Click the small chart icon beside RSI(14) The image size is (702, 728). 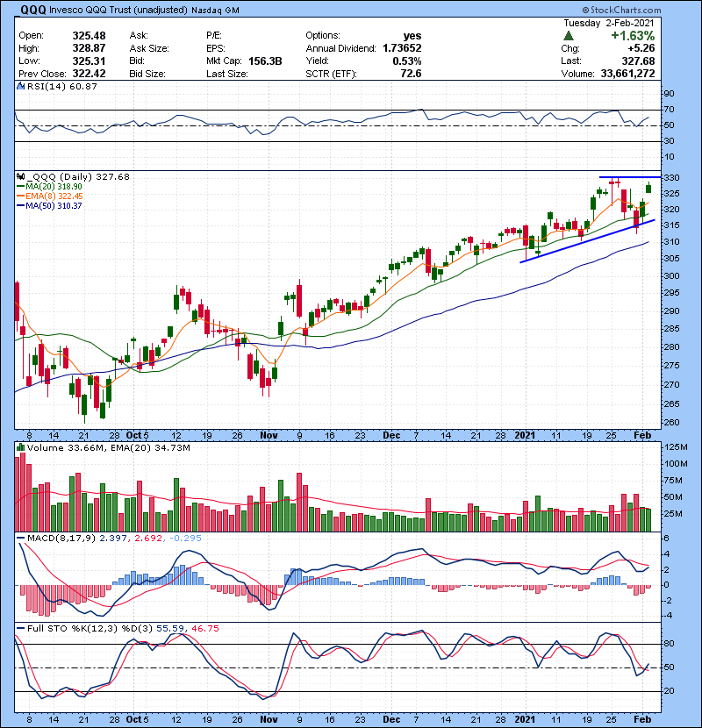pyautogui.click(x=20, y=86)
